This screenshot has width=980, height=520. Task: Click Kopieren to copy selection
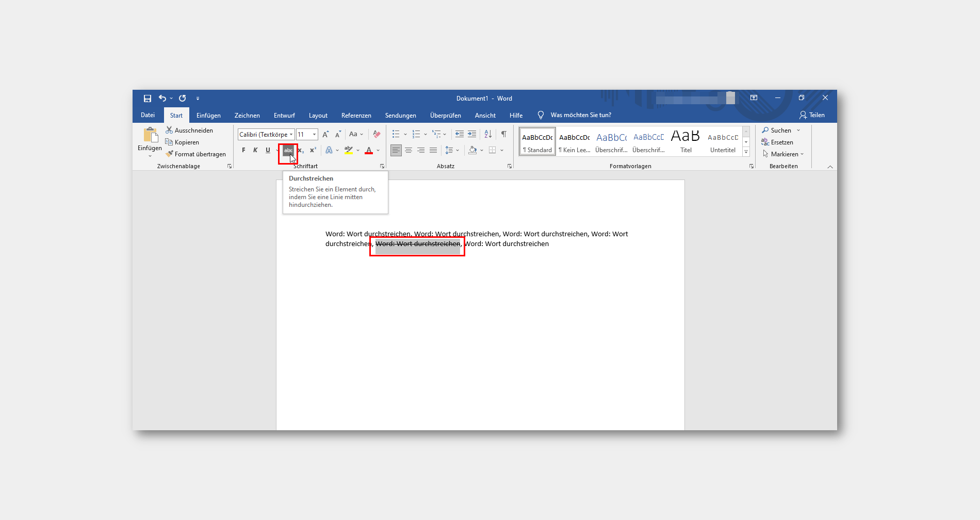coord(182,142)
